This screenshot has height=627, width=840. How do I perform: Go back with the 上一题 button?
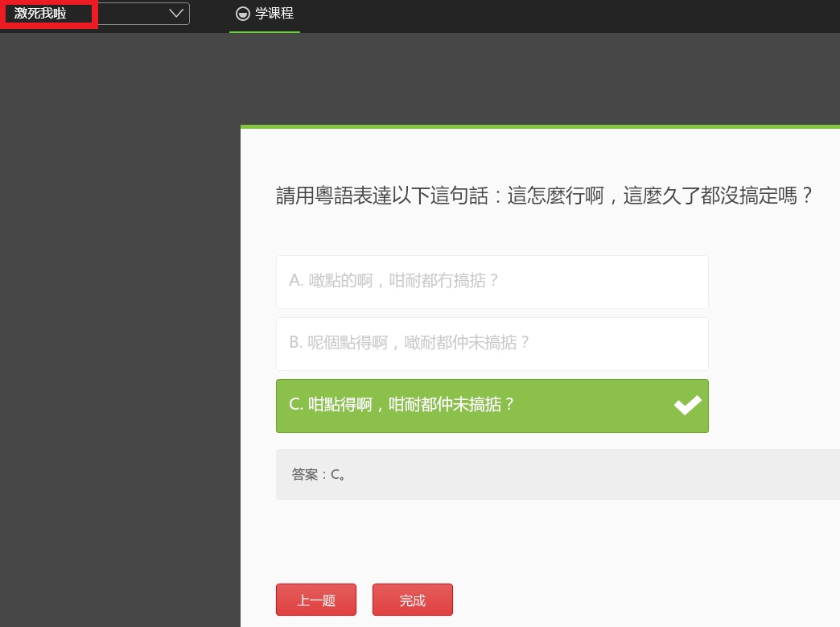point(315,600)
